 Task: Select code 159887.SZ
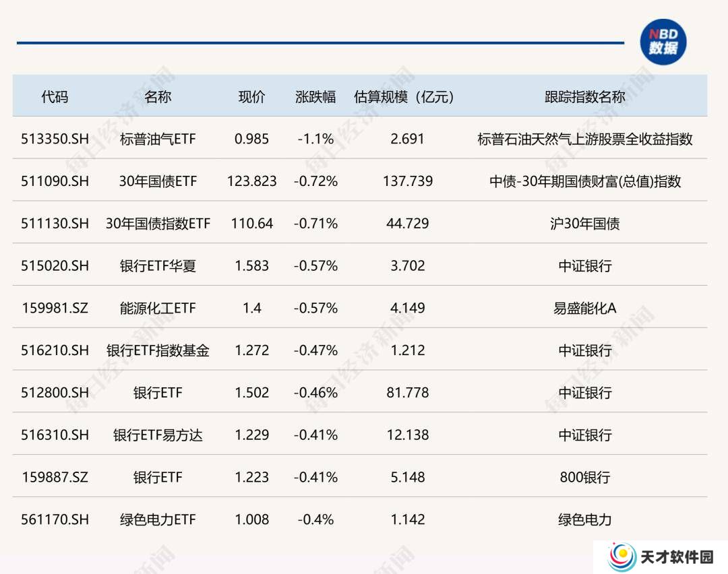(x=55, y=477)
